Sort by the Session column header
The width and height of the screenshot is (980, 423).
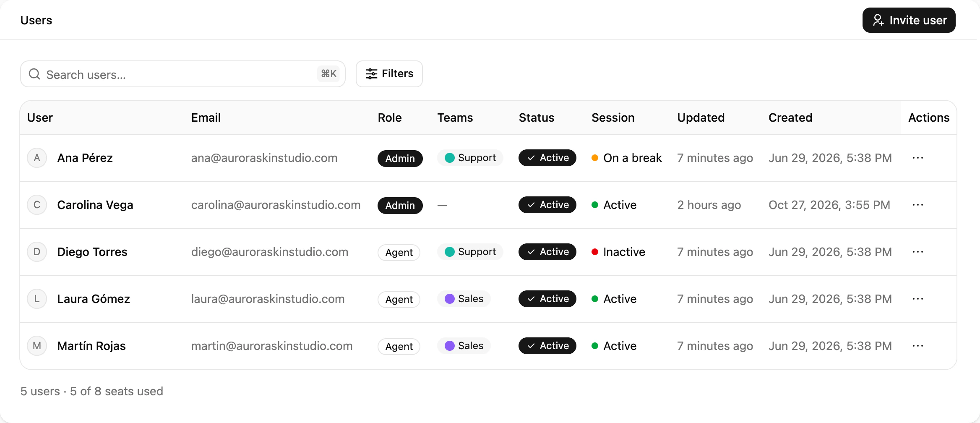(613, 117)
